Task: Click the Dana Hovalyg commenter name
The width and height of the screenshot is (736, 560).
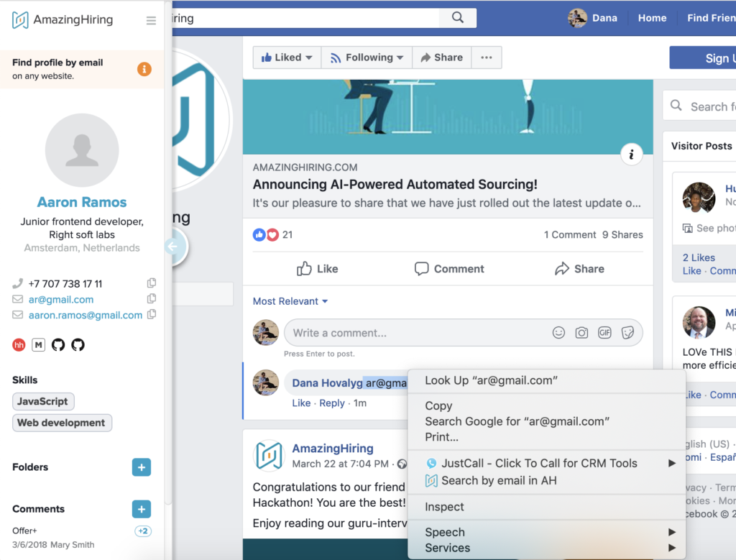Action: [327, 383]
